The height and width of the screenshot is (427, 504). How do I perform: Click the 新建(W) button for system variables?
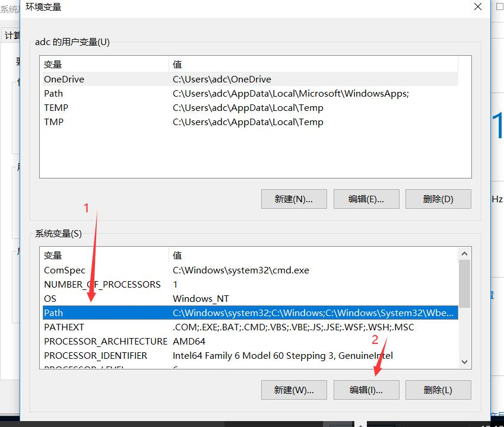pyautogui.click(x=293, y=390)
